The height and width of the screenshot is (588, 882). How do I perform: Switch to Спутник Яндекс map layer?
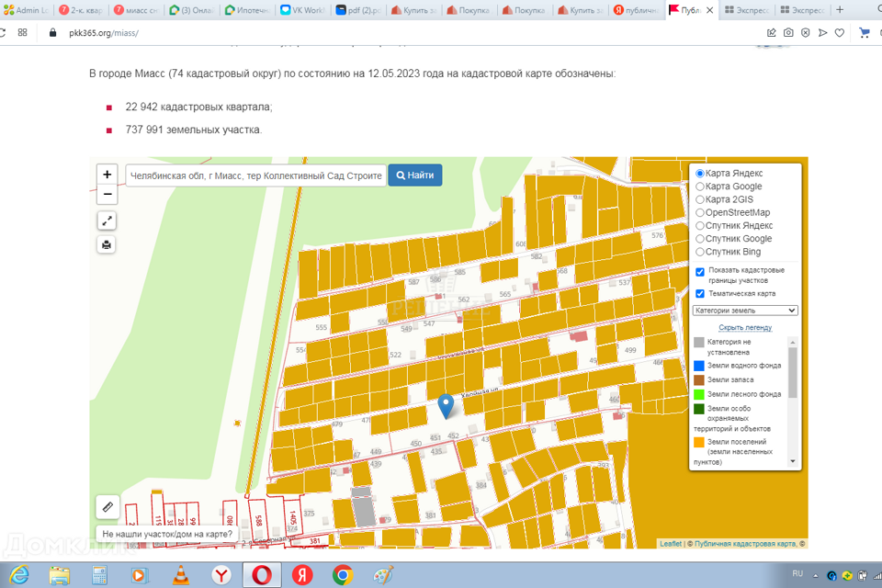(700, 225)
